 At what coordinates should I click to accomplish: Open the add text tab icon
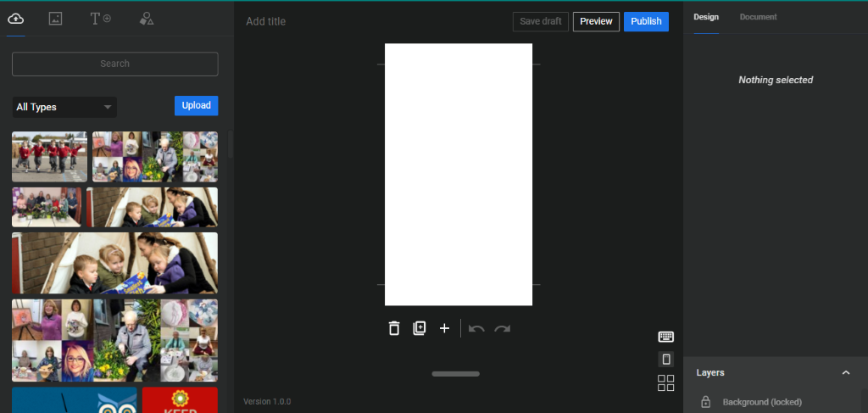click(100, 19)
